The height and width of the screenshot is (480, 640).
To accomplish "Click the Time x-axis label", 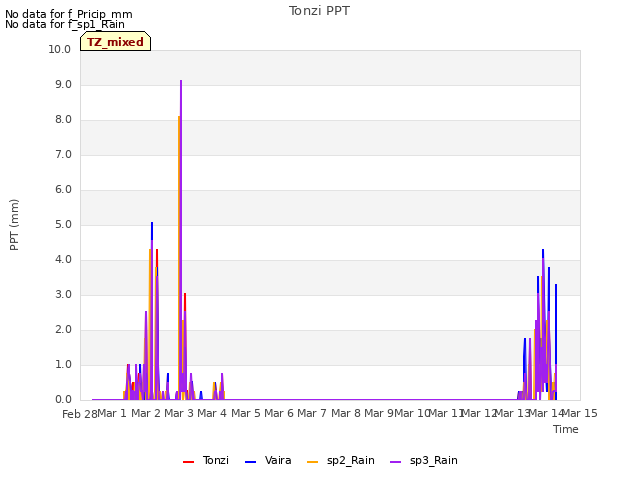I will pyautogui.click(x=566, y=429).
